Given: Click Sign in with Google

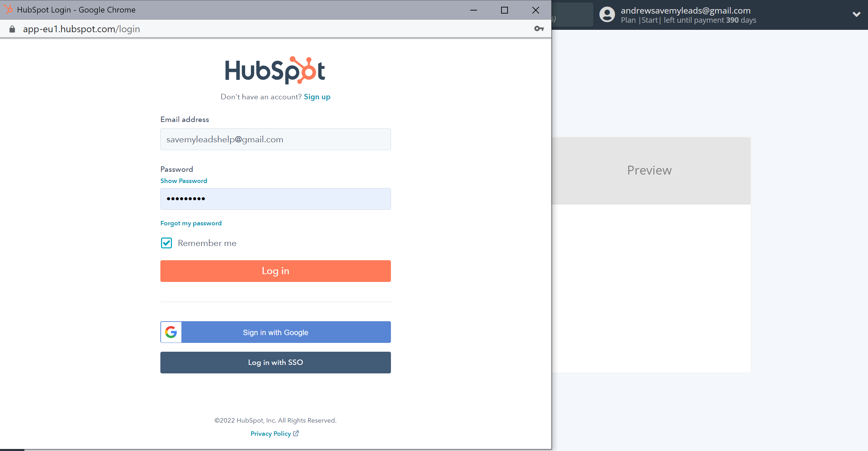Looking at the screenshot, I should [x=276, y=332].
